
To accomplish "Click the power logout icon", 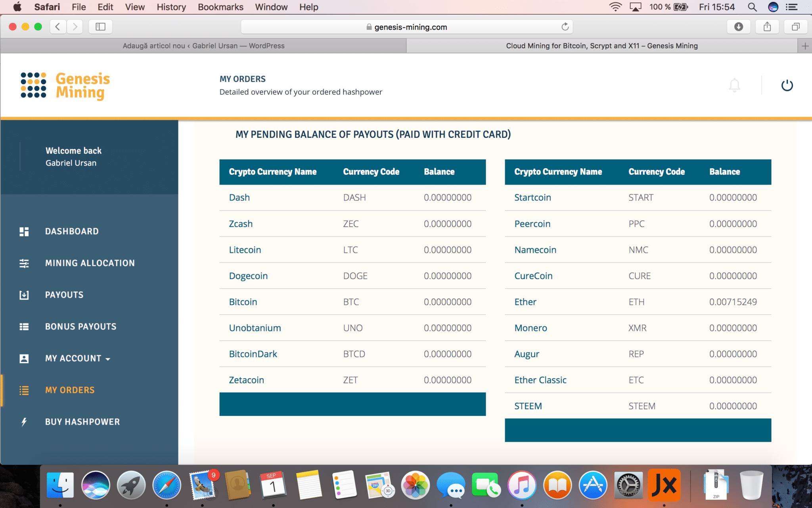I will point(787,85).
